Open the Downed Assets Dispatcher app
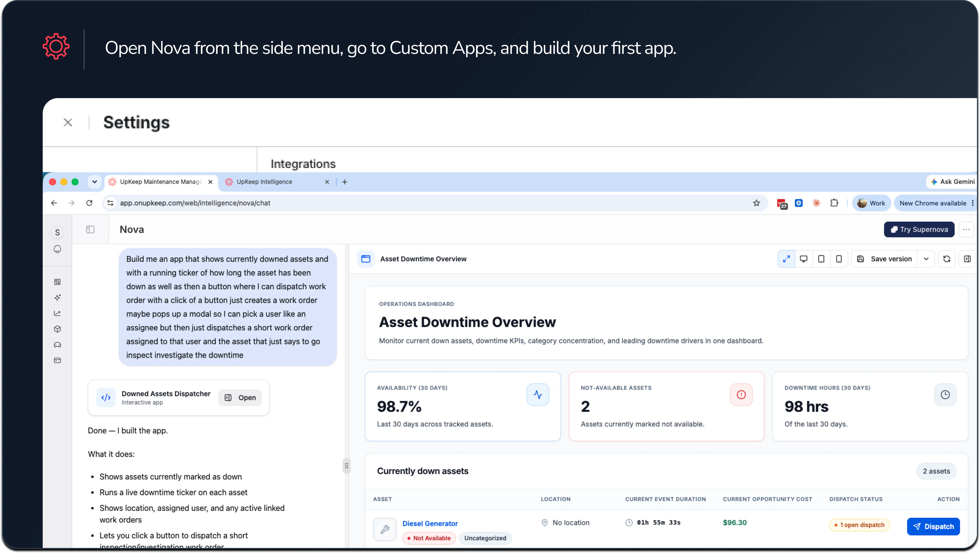 [x=240, y=397]
